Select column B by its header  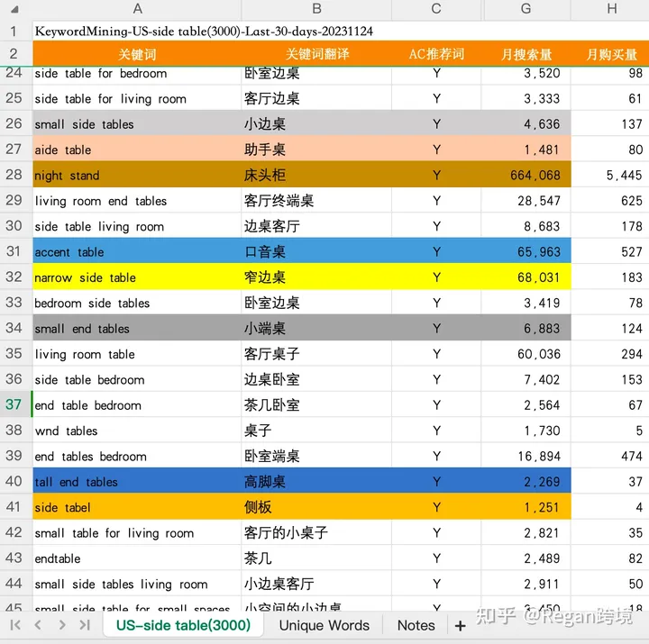[x=316, y=9]
